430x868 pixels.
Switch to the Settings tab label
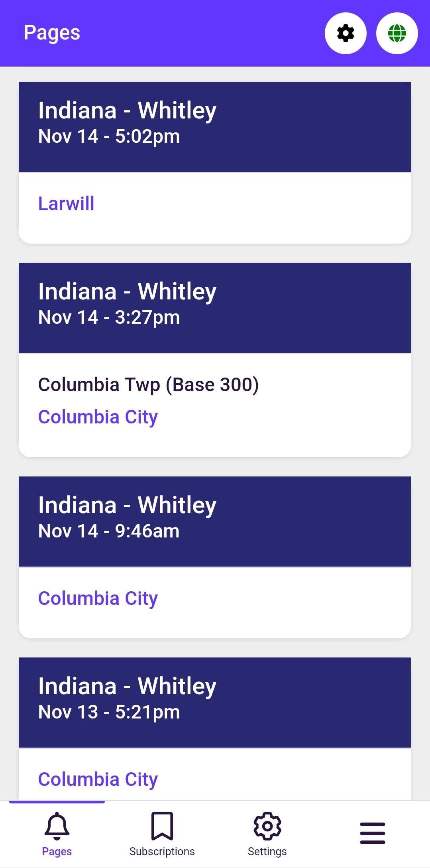[x=267, y=852]
